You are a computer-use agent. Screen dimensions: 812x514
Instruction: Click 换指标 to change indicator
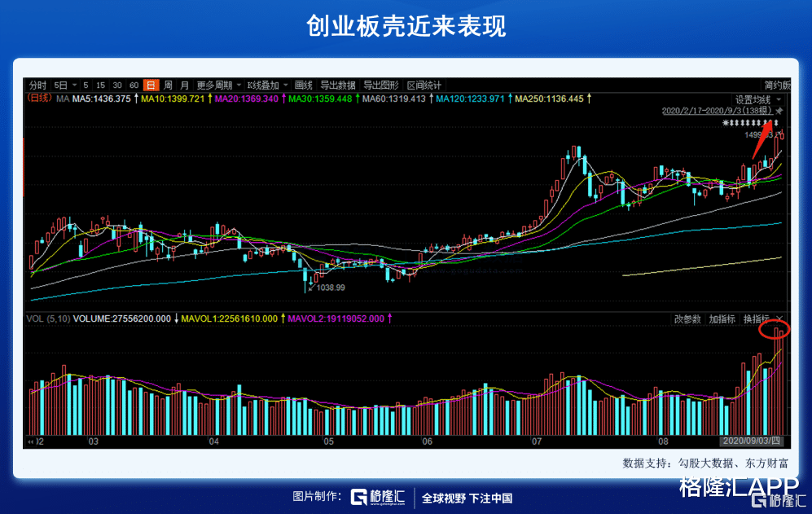pyautogui.click(x=756, y=319)
